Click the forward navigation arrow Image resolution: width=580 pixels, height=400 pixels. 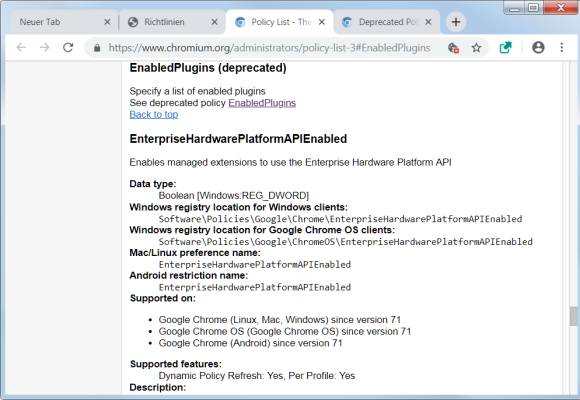pyautogui.click(x=45, y=47)
